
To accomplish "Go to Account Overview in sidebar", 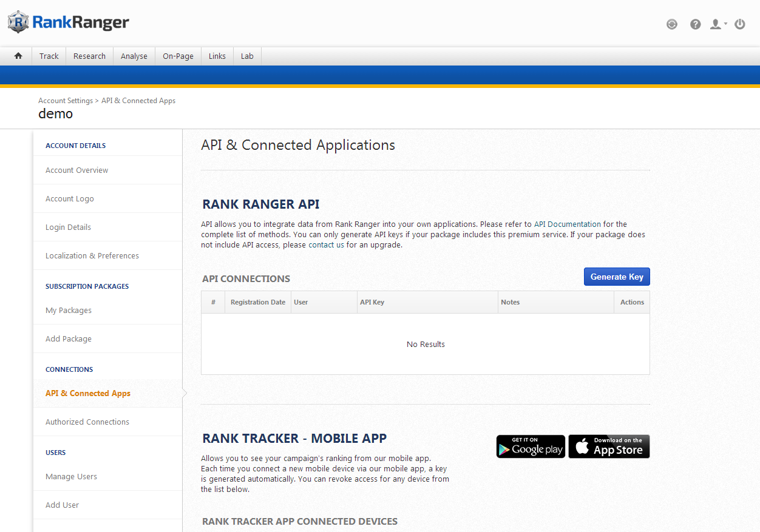I will point(77,170).
